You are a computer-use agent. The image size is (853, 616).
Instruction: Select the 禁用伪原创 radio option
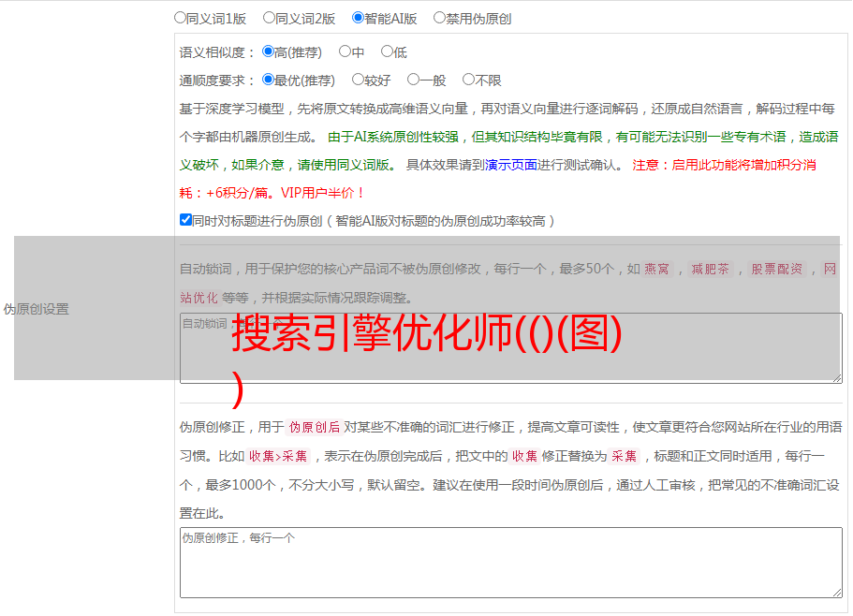pos(439,18)
